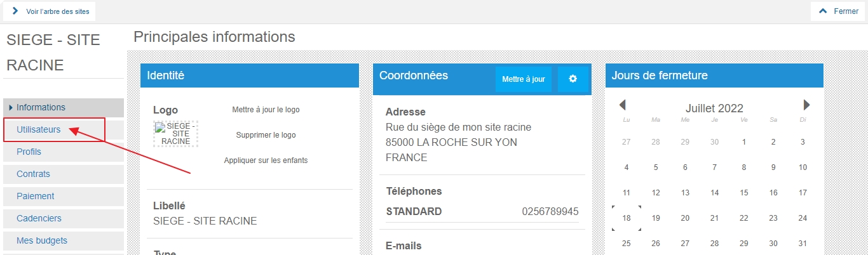The image size is (868, 255).
Task: Select July 14 as closing day
Action: coord(715,193)
